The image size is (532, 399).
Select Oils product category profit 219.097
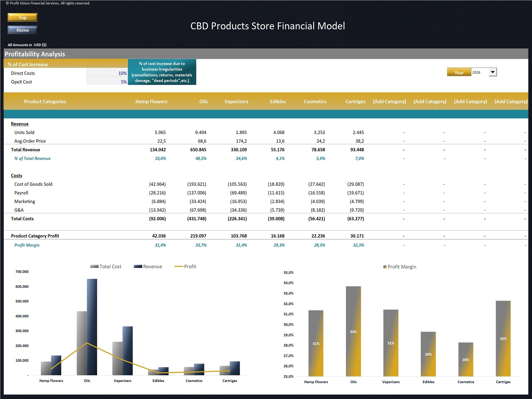(x=198, y=236)
